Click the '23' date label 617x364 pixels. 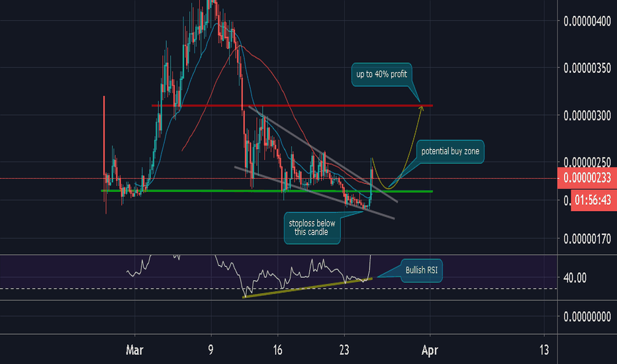pyautogui.click(x=344, y=350)
